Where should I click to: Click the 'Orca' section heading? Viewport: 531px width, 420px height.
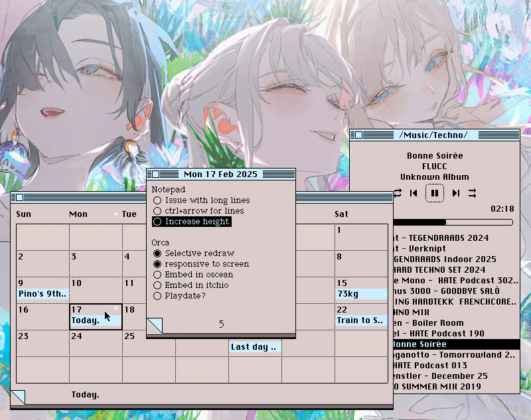pos(160,243)
